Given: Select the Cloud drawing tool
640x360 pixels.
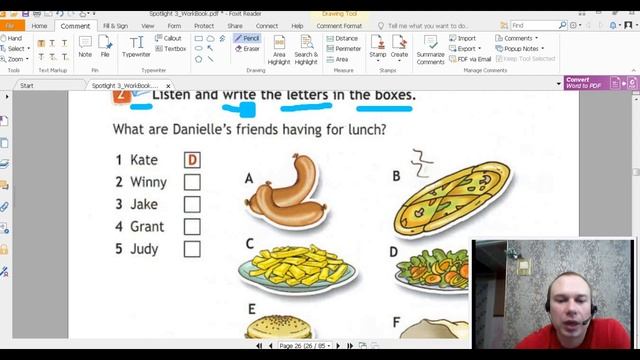Looking at the screenshot, I should (210, 38).
